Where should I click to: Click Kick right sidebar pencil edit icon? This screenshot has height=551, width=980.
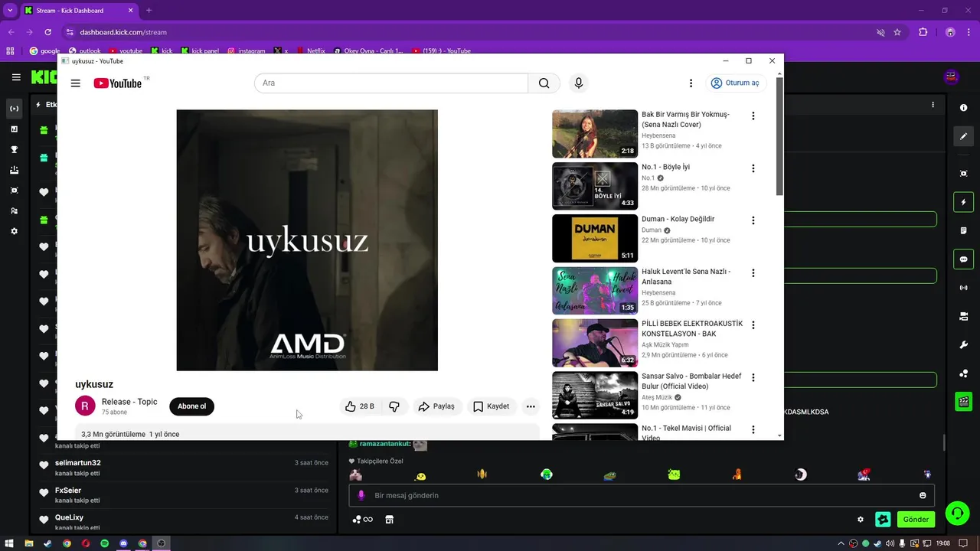(963, 136)
